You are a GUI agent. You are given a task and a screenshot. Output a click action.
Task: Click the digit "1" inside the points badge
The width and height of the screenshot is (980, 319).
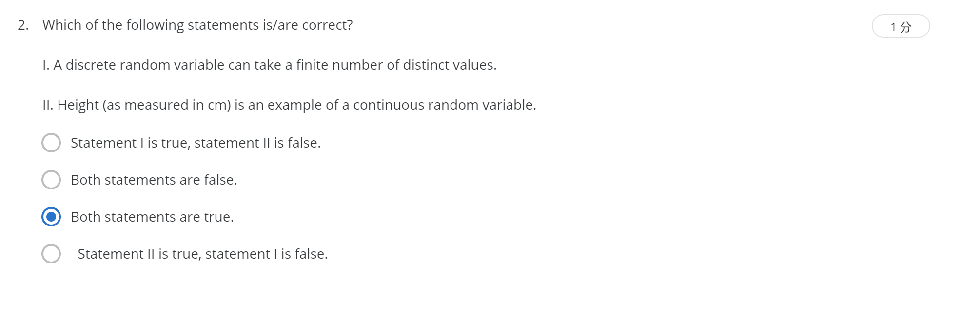click(893, 27)
